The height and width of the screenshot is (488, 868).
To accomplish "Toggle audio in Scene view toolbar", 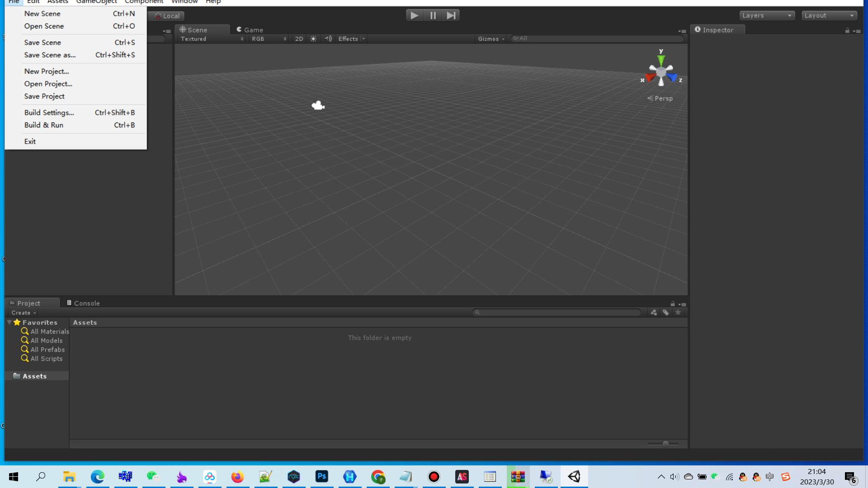I will (x=328, y=38).
